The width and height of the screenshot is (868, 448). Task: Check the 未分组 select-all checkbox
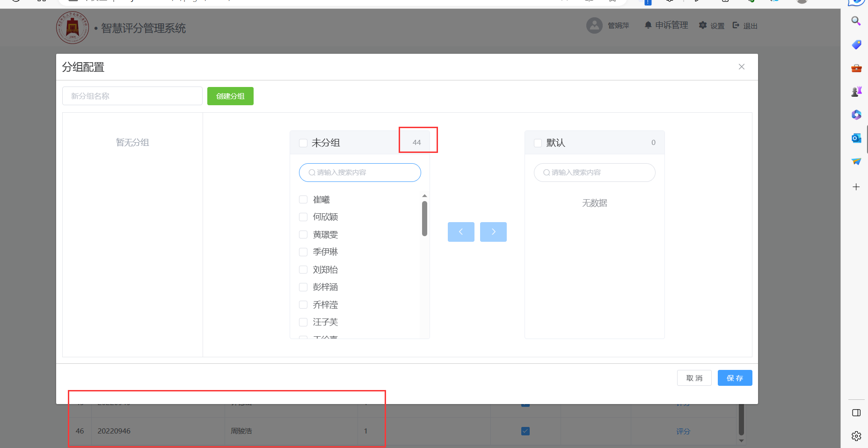point(303,143)
